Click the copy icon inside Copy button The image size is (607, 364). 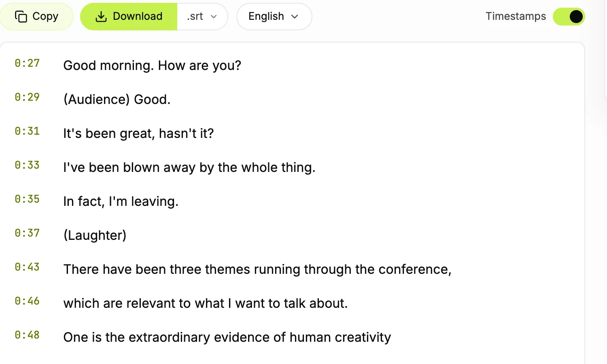(21, 17)
